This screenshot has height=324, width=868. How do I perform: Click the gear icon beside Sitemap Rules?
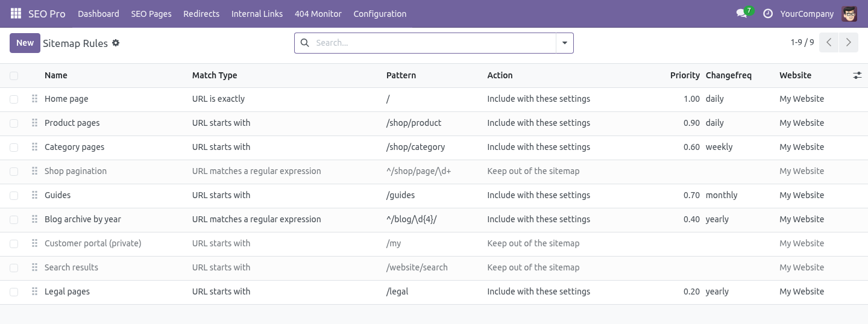pos(116,43)
